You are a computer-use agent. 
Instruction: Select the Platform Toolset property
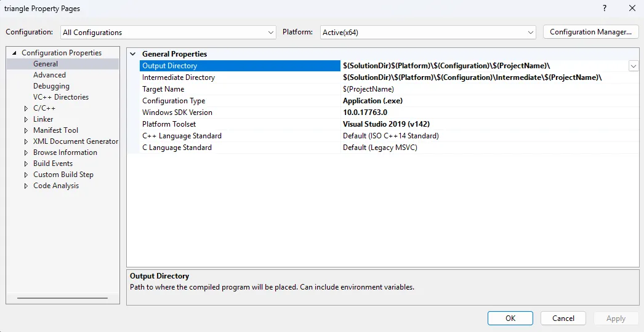click(169, 124)
